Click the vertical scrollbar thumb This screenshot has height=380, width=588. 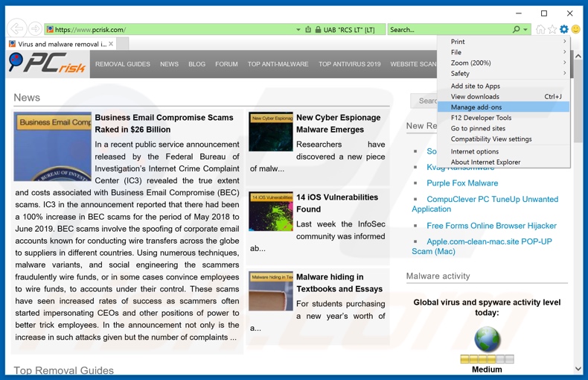point(578,101)
